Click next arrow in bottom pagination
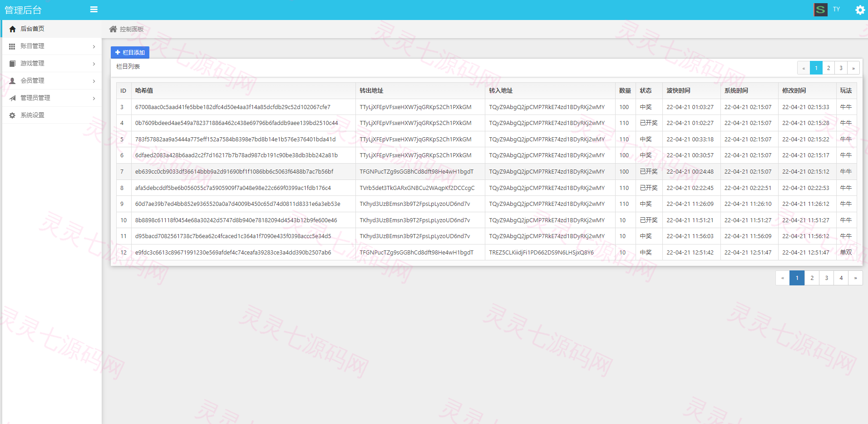868x424 pixels. pos(856,278)
